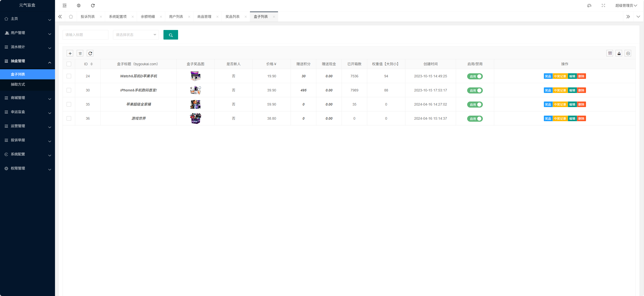
Task: Check the checkbox for row ID 35
Action: (x=69, y=104)
